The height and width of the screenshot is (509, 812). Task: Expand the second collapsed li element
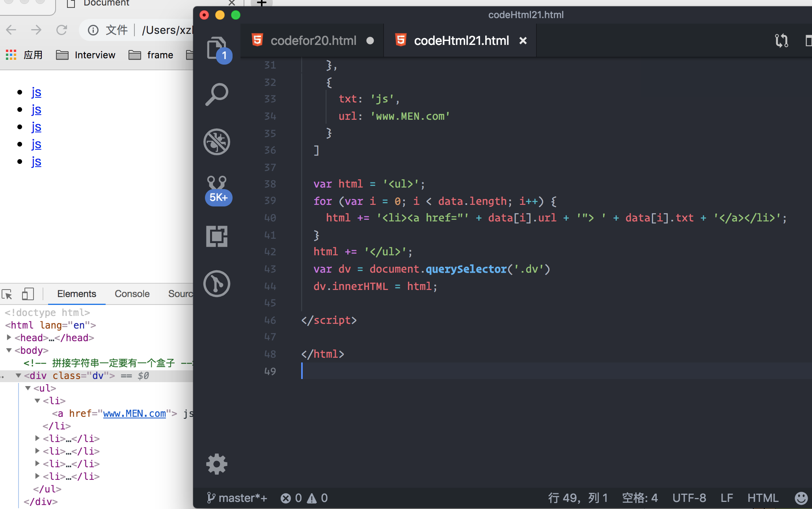tap(37, 451)
